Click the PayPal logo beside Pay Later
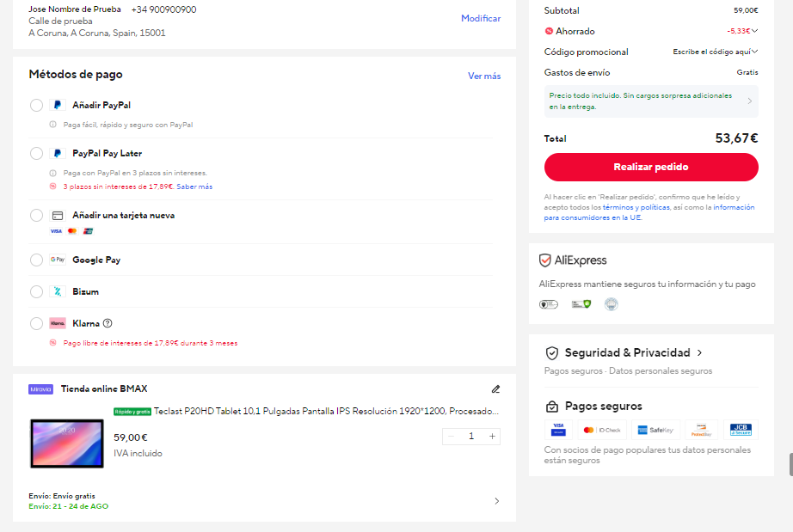 (58, 153)
